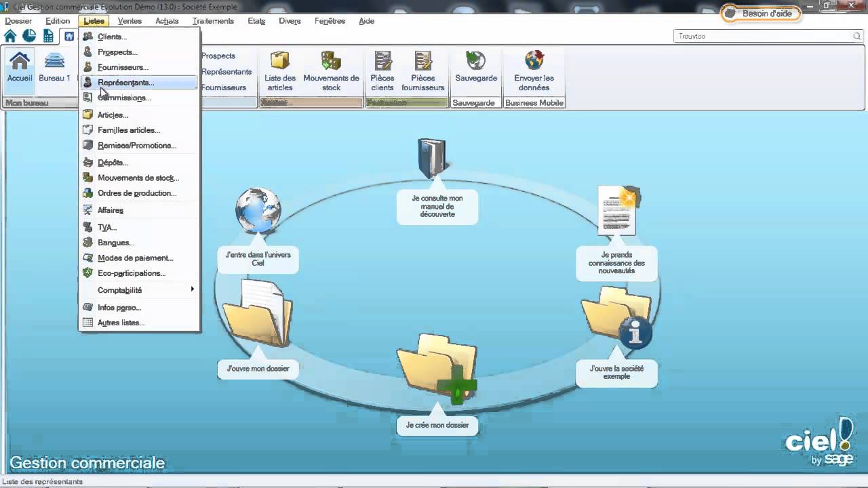Click the Business Mobile group label

[x=534, y=103]
